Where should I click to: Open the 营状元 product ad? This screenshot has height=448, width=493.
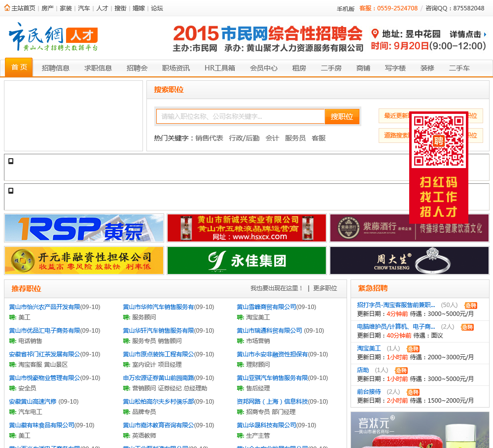pyautogui.click(x=420, y=430)
